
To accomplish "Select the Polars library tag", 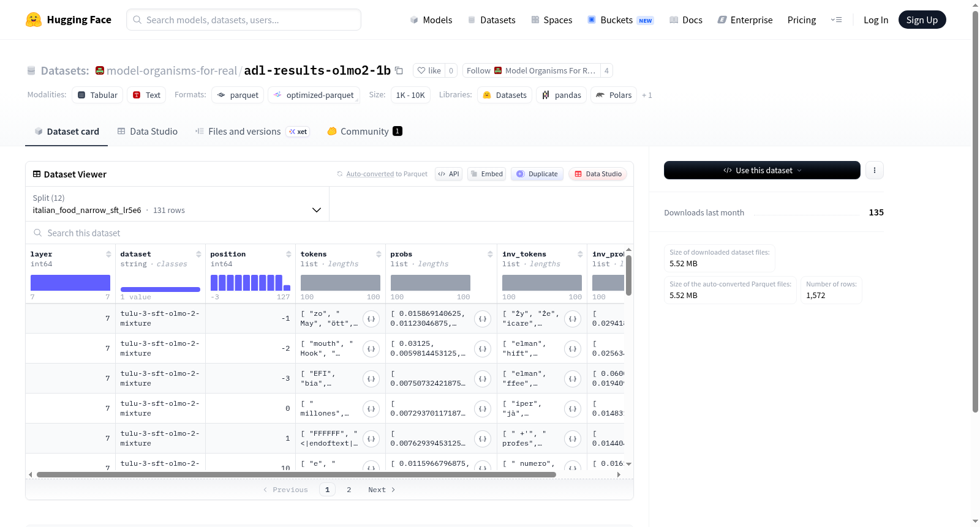I will pyautogui.click(x=614, y=95).
